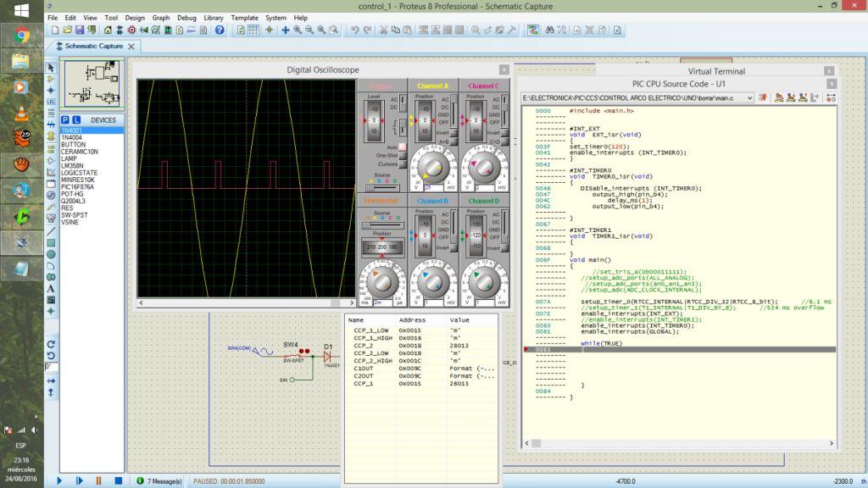Click the running-man Run icon in source window
This screenshot has height=488, width=868.
pos(764,98)
